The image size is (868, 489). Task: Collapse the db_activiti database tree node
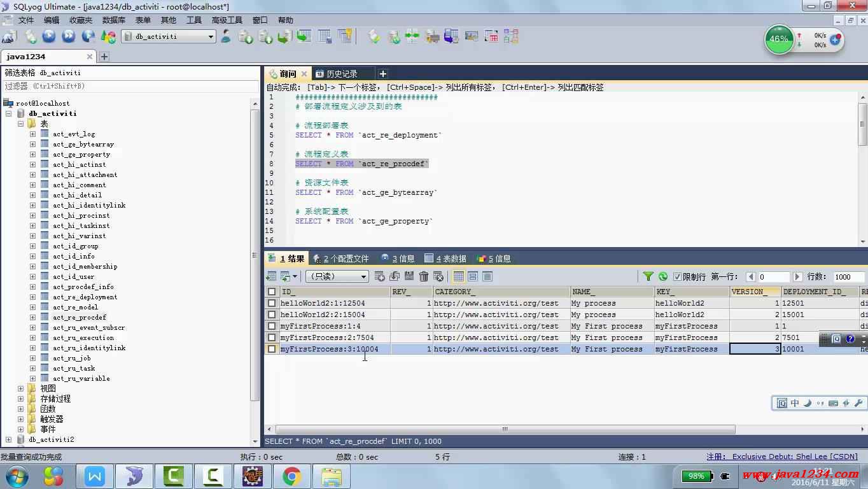8,113
